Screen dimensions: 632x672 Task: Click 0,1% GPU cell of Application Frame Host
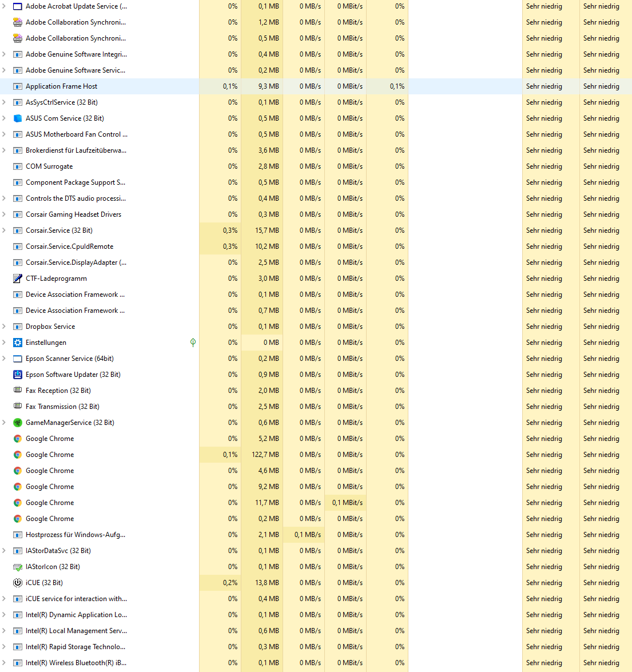[x=387, y=86]
